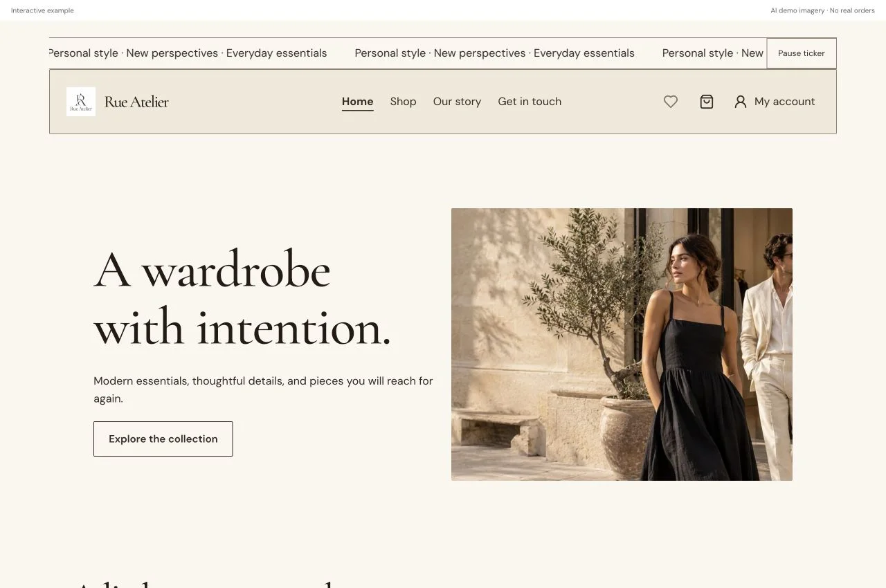886x588 pixels.
Task: Open the Shop nav item
Action: [403, 102]
